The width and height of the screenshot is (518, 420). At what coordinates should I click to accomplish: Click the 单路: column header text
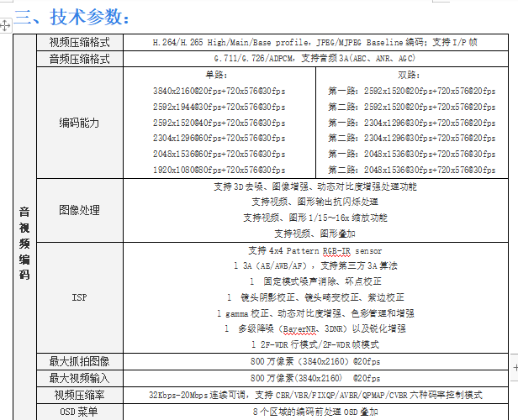216,75
